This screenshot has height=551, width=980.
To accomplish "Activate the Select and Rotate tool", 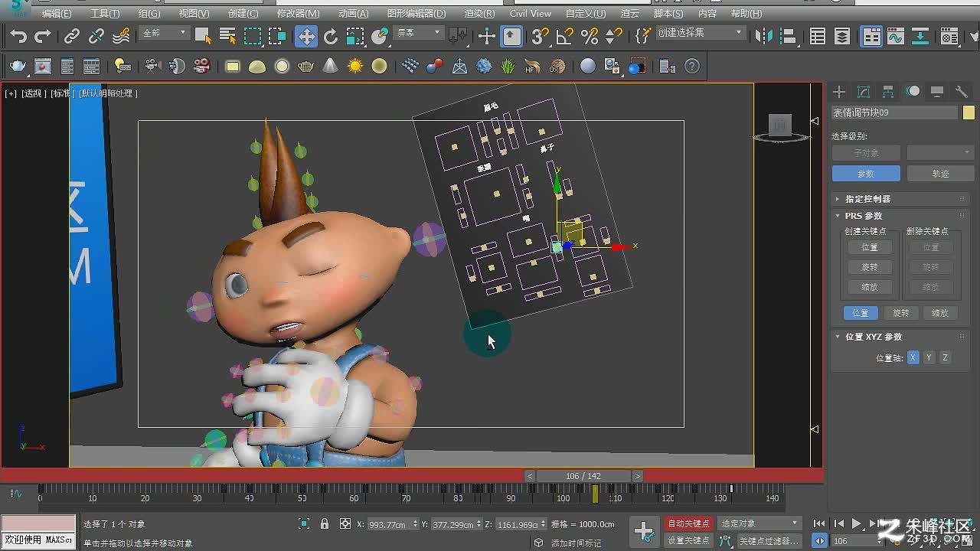I will coord(331,36).
